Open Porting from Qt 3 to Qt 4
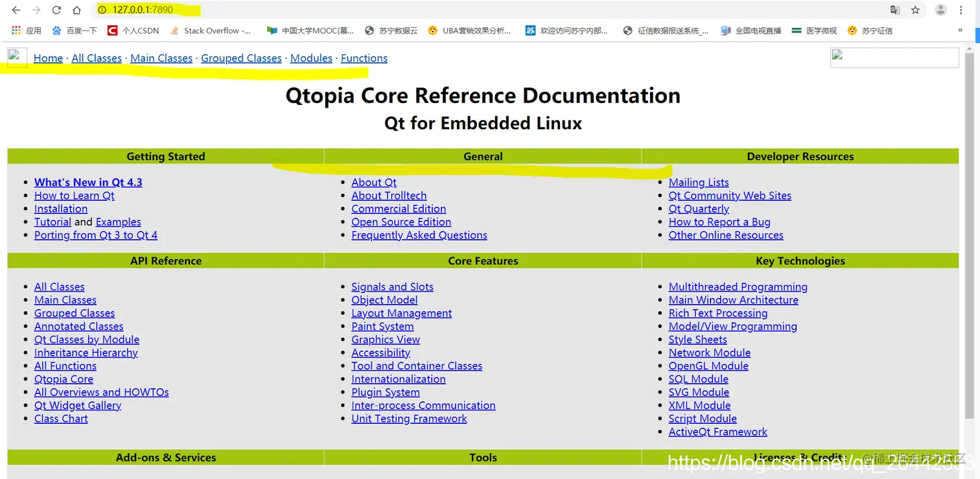Viewport: 980px width, 479px height. [96, 235]
